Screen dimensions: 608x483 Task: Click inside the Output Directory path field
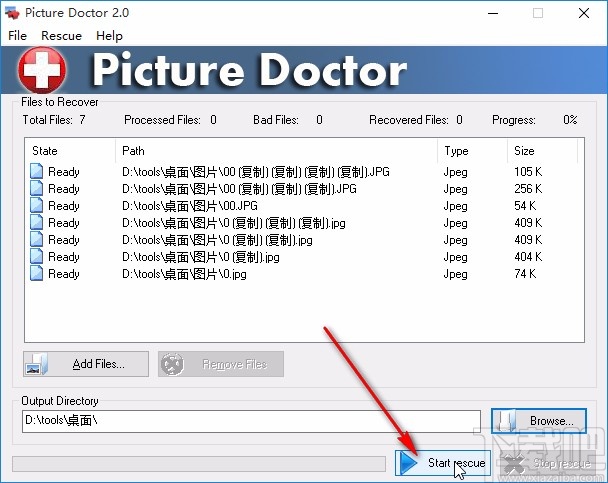[x=251, y=421]
